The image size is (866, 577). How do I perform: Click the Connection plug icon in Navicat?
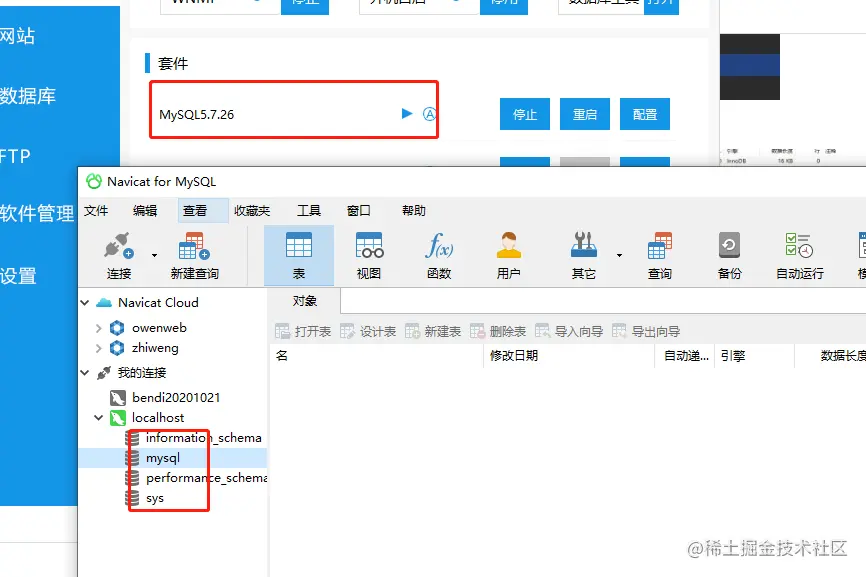[119, 246]
